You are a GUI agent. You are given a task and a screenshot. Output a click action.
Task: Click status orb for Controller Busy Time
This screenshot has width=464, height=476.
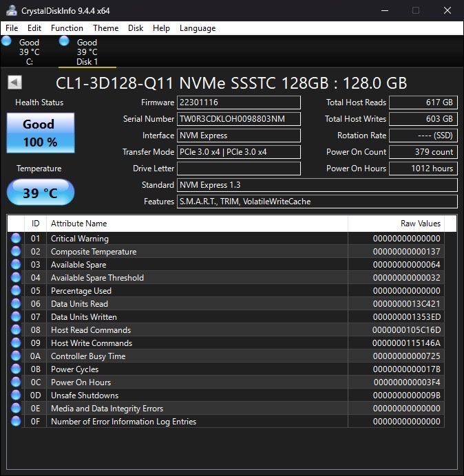tap(16, 356)
